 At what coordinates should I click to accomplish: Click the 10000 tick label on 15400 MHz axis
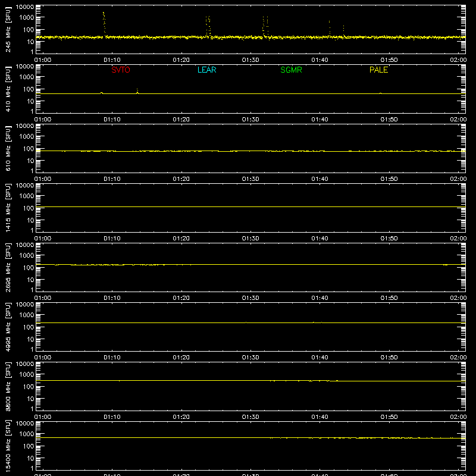[x=25, y=423]
